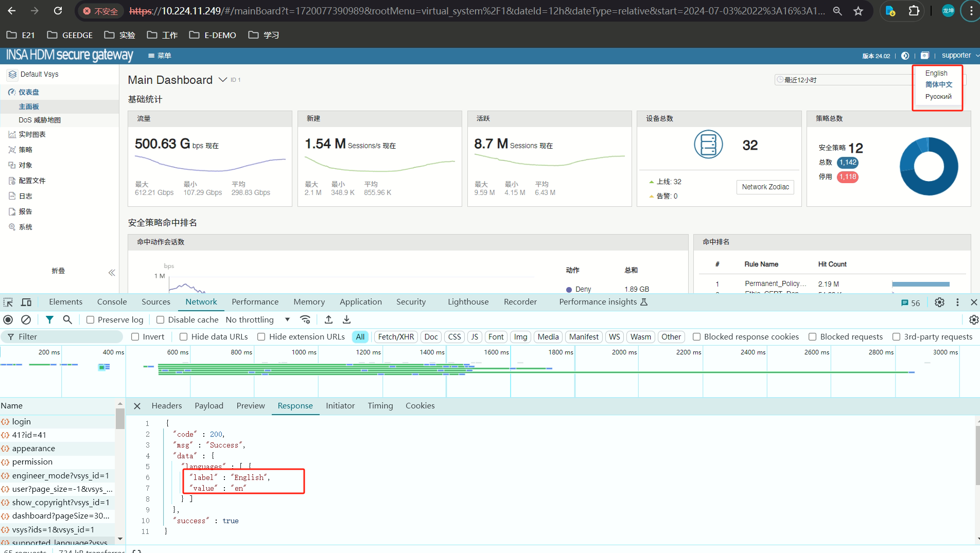The height and width of the screenshot is (553, 980).
Task: Click the record network log icon
Action: (x=8, y=319)
